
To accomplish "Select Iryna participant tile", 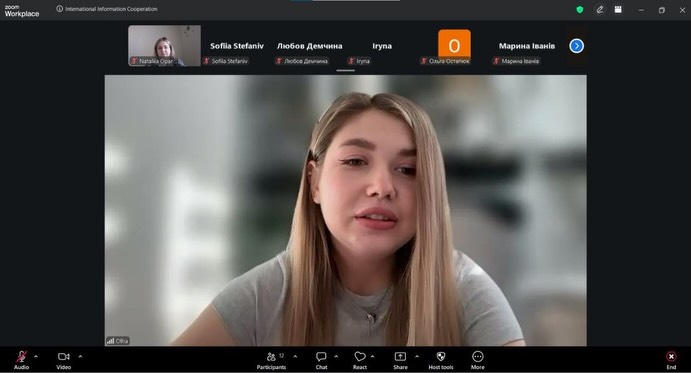I will coord(382,46).
